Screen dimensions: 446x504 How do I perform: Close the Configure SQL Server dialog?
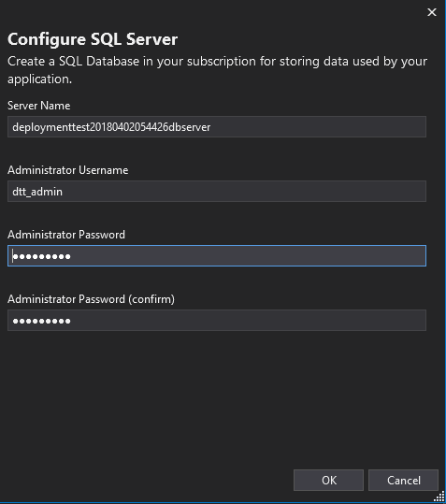[432, 12]
